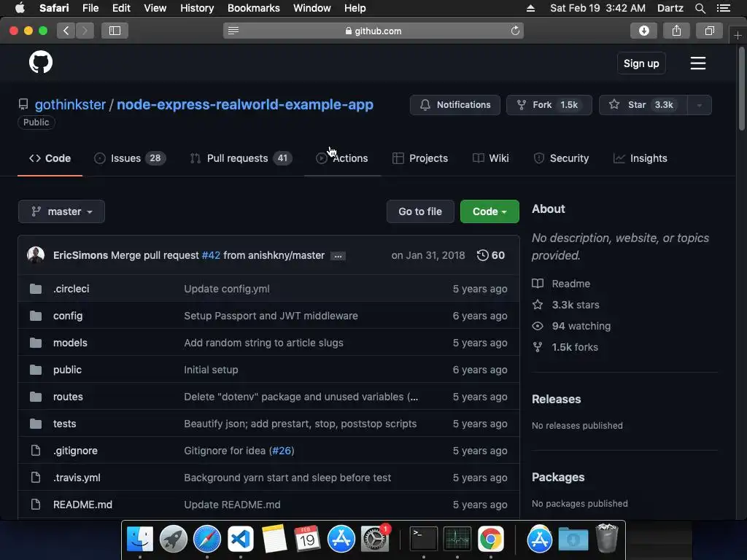Expand commit message ellipsis button

click(x=338, y=256)
